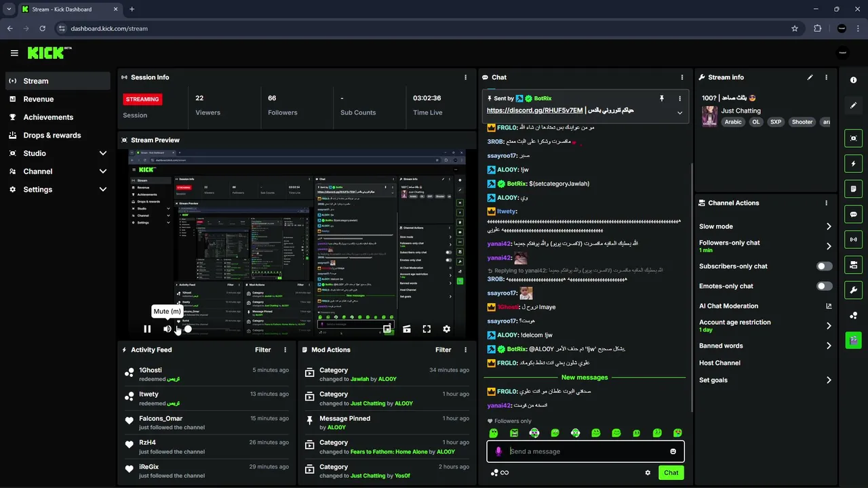The image size is (868, 488).
Task: Bookmark this page with the star icon
Action: point(795,28)
